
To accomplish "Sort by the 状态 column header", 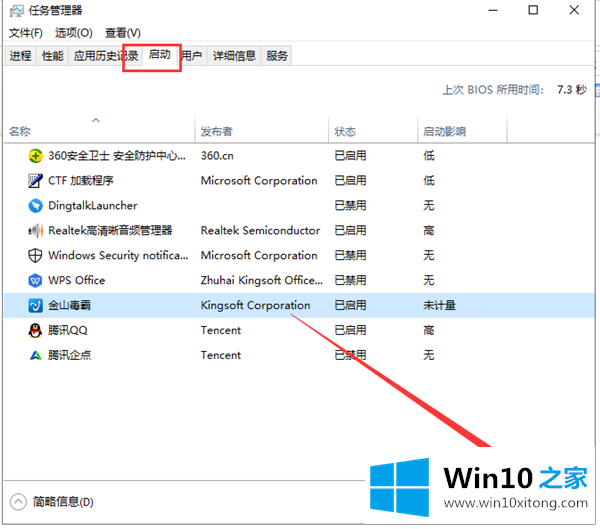I will click(x=373, y=131).
